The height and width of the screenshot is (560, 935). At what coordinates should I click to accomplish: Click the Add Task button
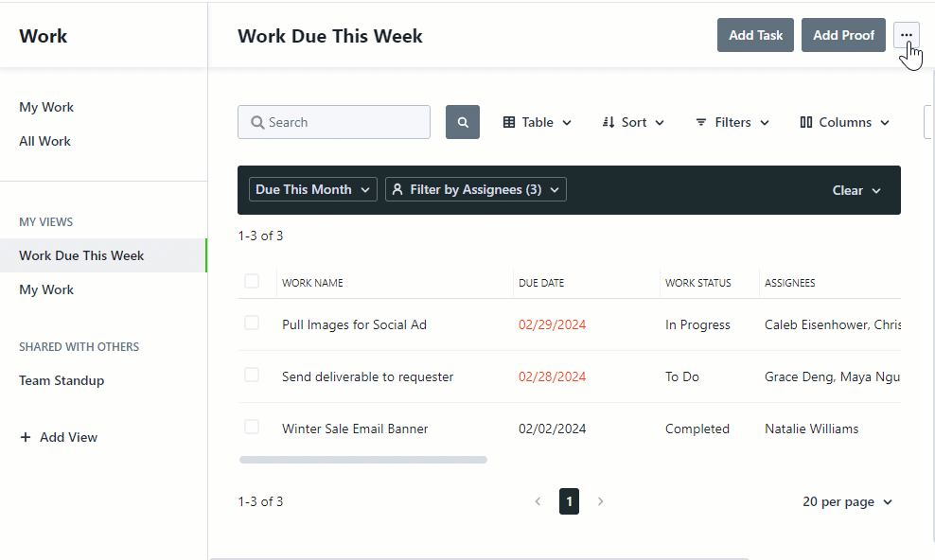pyautogui.click(x=755, y=35)
